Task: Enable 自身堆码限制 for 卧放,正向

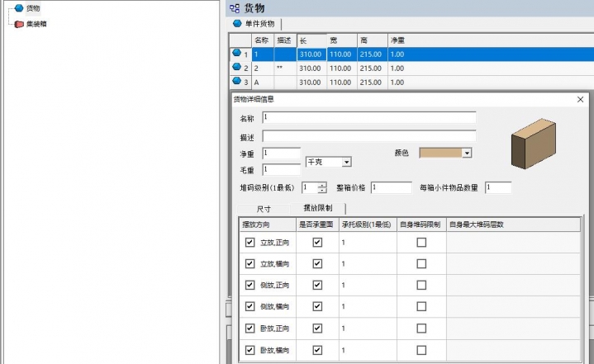Action: click(421, 328)
